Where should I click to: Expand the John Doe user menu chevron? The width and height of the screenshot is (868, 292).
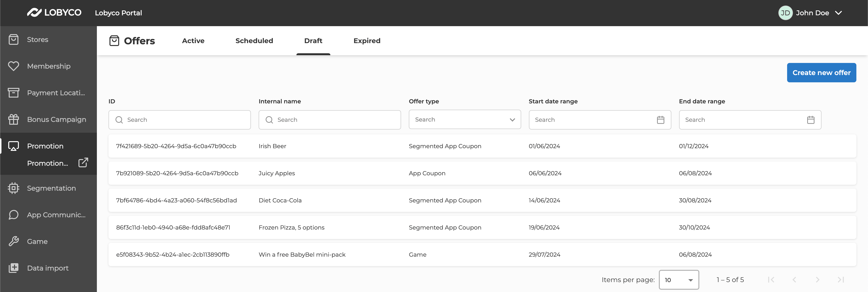tap(838, 13)
